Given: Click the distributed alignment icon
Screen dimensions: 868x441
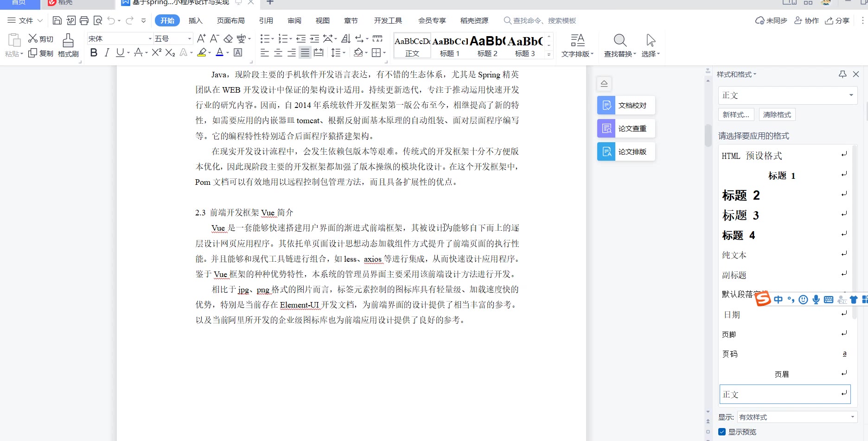Looking at the screenshot, I should click(x=319, y=52).
